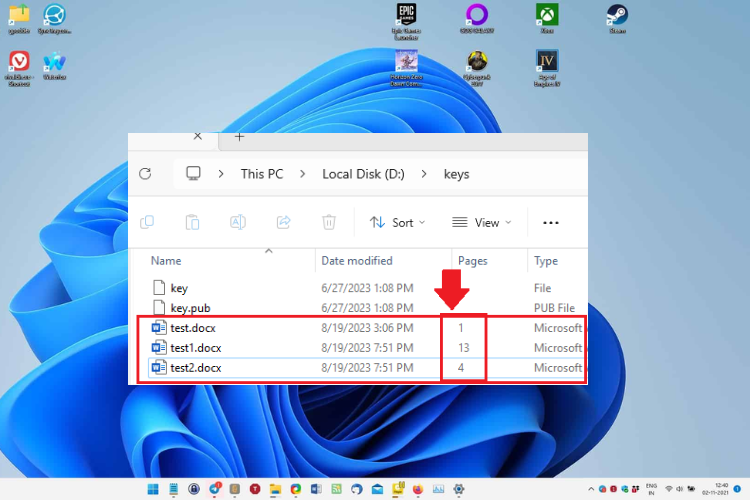Select the test2.docx file
The image size is (750, 500).
pos(196,368)
